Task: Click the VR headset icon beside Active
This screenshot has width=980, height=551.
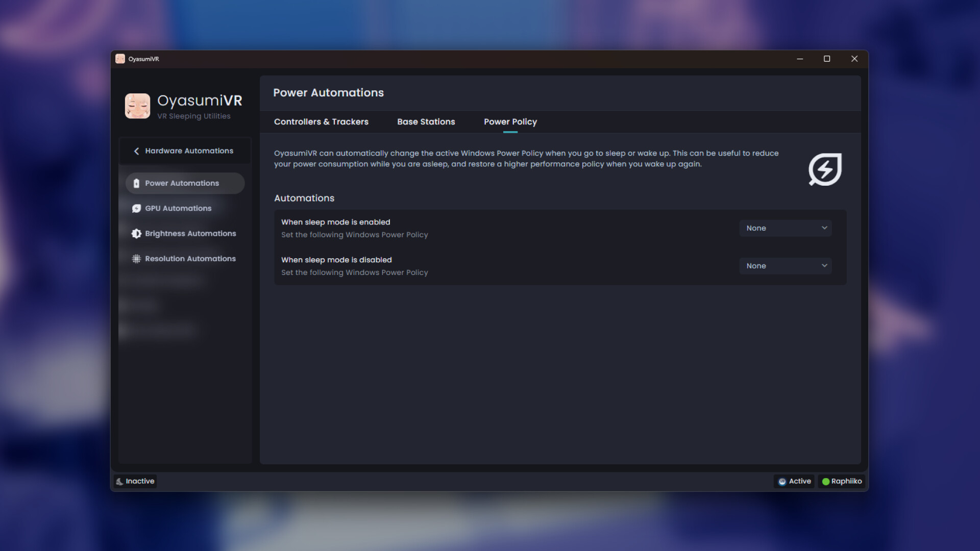Action: (782, 481)
